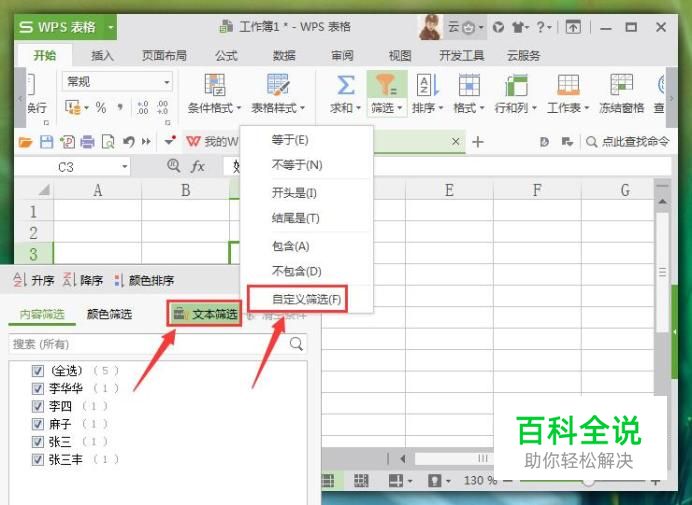Screen dimensions: 692x505
Task: Click the horizontal scrollbar thumb
Action: click(455, 459)
